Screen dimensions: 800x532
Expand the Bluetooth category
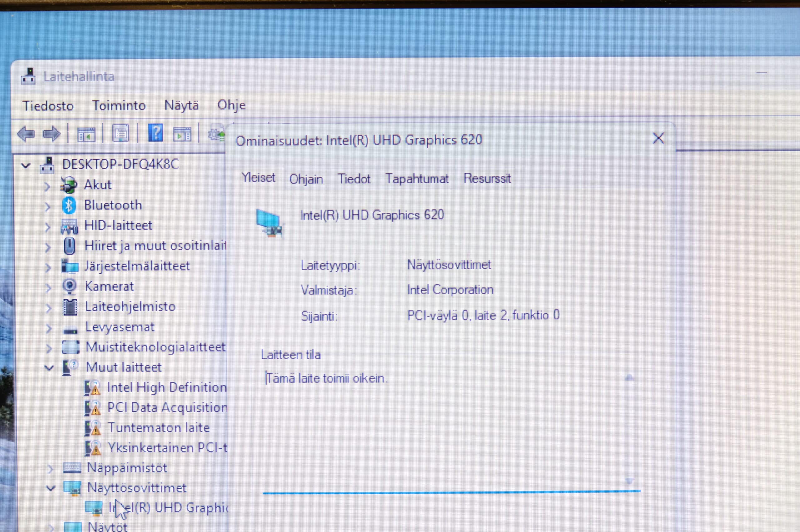(x=47, y=207)
